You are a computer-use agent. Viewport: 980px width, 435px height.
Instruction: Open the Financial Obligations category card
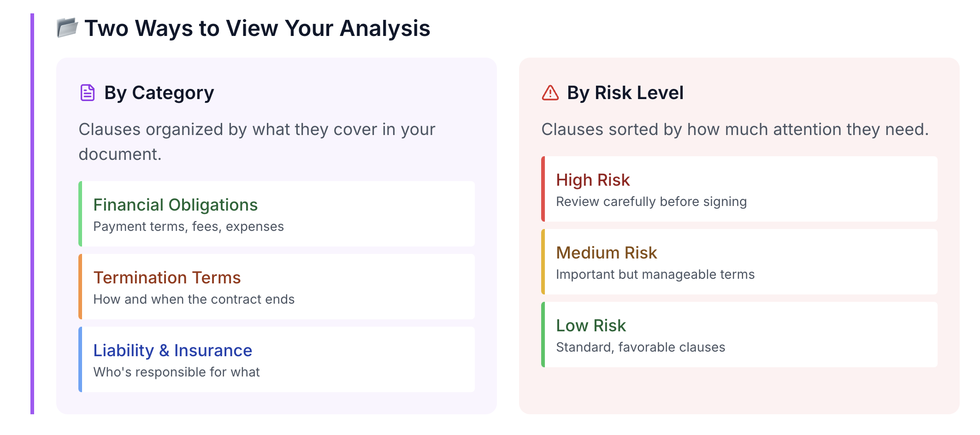[277, 214]
